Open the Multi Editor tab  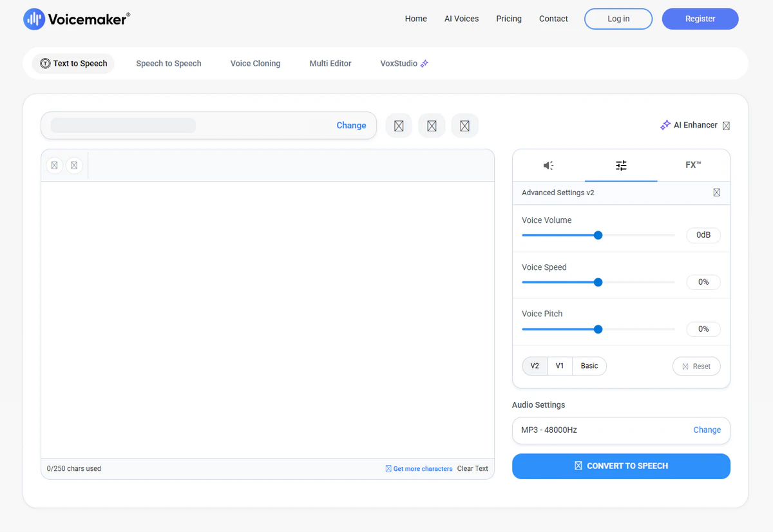coord(330,64)
